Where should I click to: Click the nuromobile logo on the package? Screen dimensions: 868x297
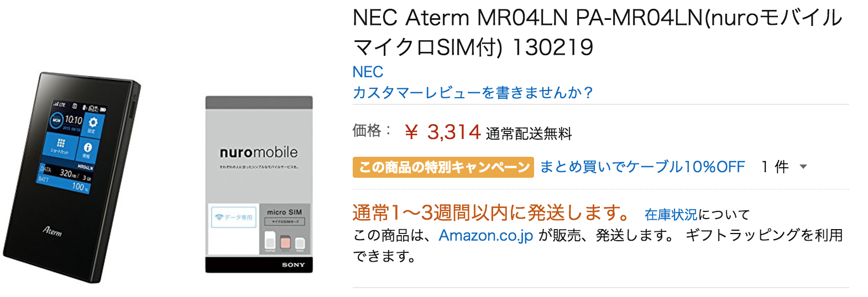point(259,152)
